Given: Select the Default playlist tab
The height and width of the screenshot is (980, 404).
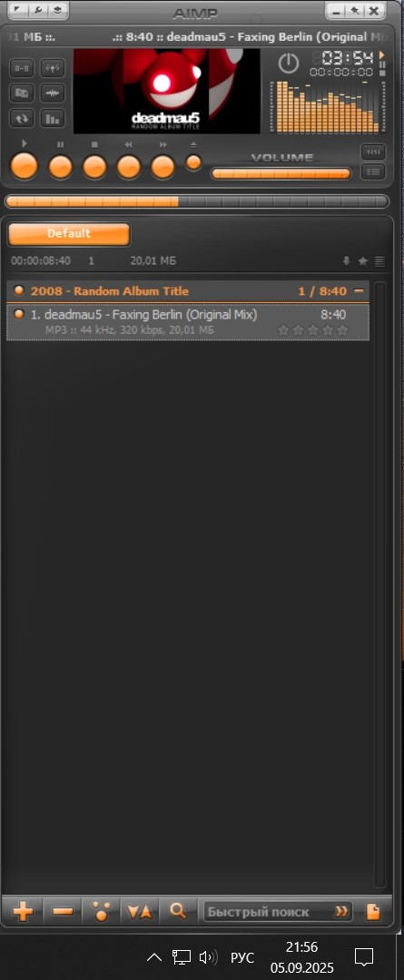Looking at the screenshot, I should coord(69,234).
